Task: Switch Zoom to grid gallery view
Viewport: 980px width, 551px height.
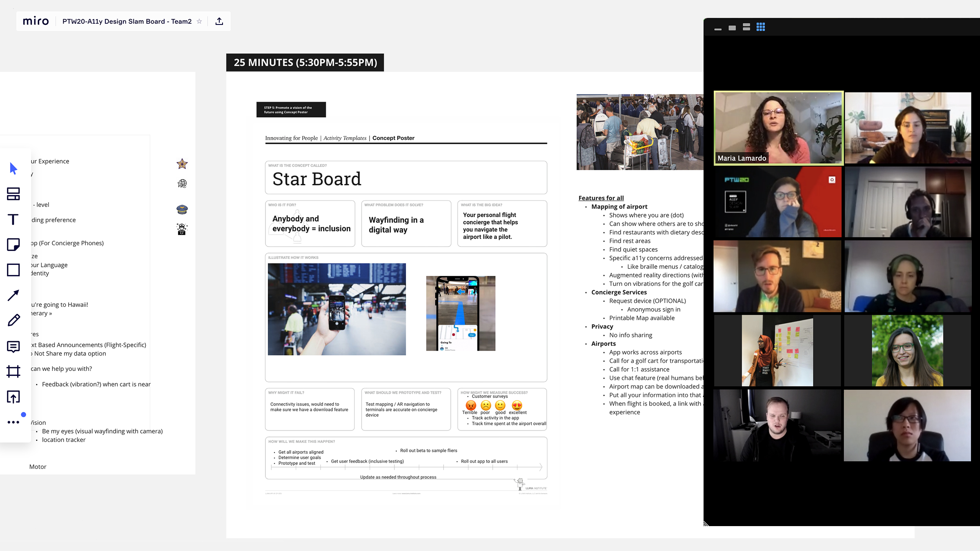Action: point(761,27)
